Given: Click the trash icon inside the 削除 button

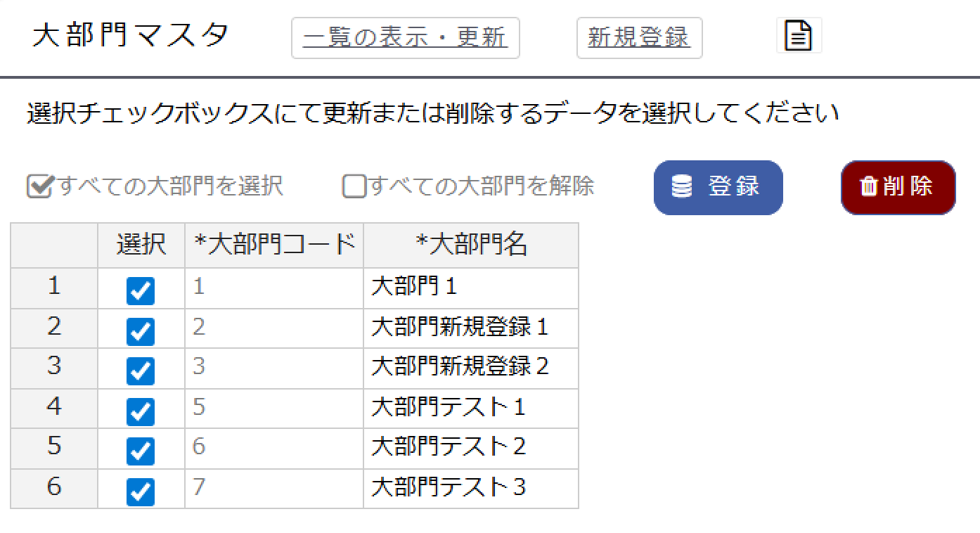Looking at the screenshot, I should click(x=869, y=186).
